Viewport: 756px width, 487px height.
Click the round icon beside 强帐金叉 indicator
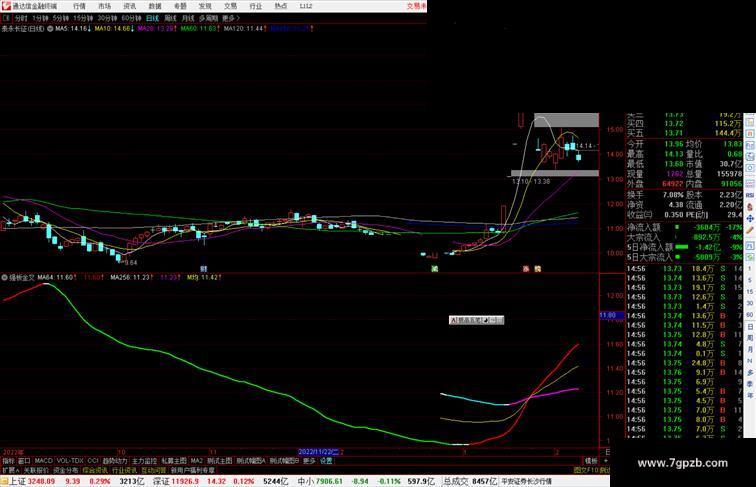(5, 278)
